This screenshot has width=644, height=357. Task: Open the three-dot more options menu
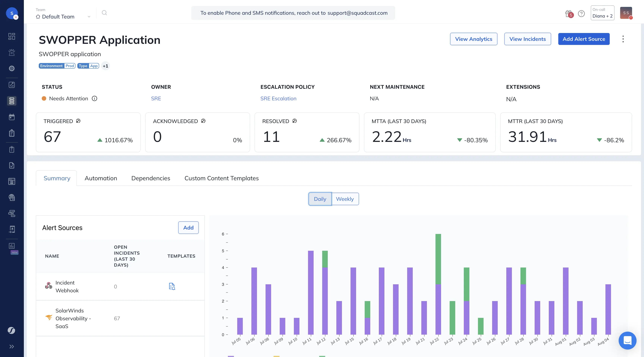[623, 39]
